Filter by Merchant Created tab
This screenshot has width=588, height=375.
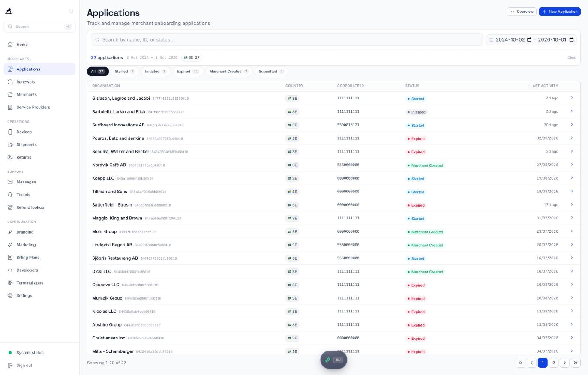pos(229,72)
